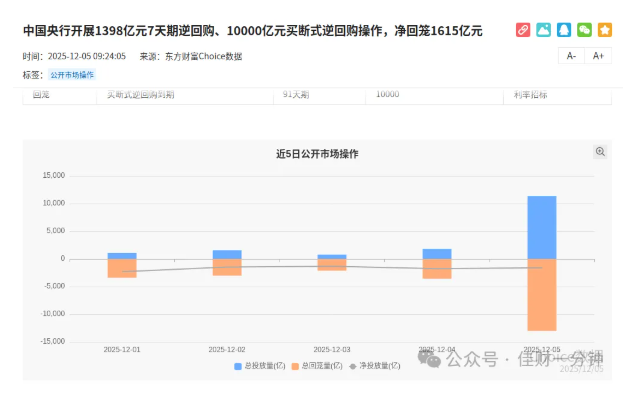Zoom the chart with magnifier icon
Viewport: 640px width, 395px height.
(600, 152)
